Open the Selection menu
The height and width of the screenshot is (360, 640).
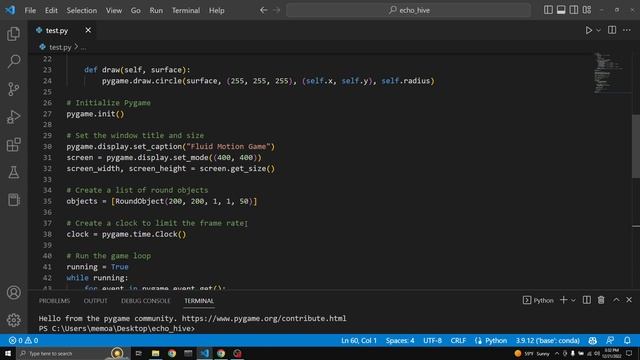pos(82,10)
